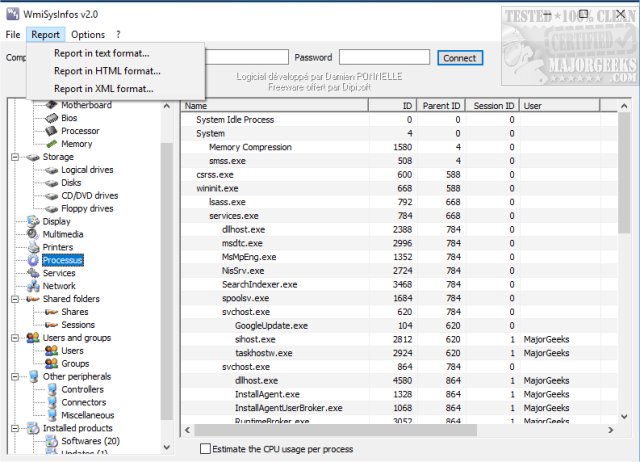Screen dimensions: 640x462
Task: Enable Estimate the CPU usage per process
Action: [x=205, y=449]
